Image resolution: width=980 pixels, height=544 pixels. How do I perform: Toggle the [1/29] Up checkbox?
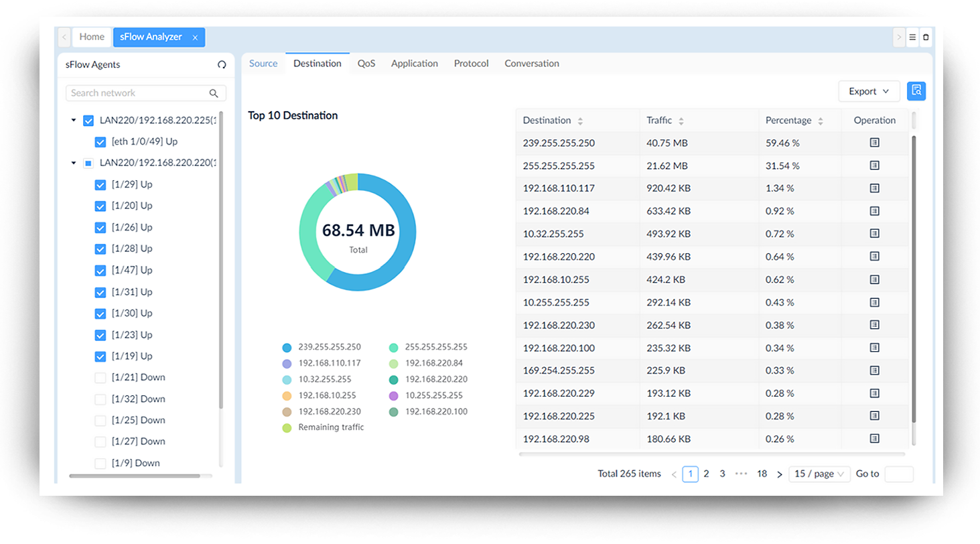(x=100, y=185)
